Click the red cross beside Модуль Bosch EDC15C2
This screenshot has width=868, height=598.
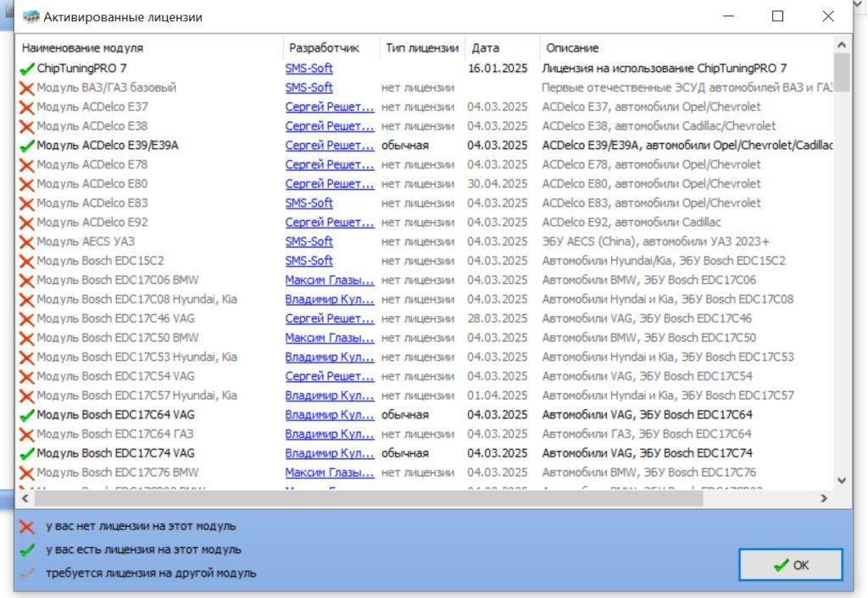coord(26,261)
